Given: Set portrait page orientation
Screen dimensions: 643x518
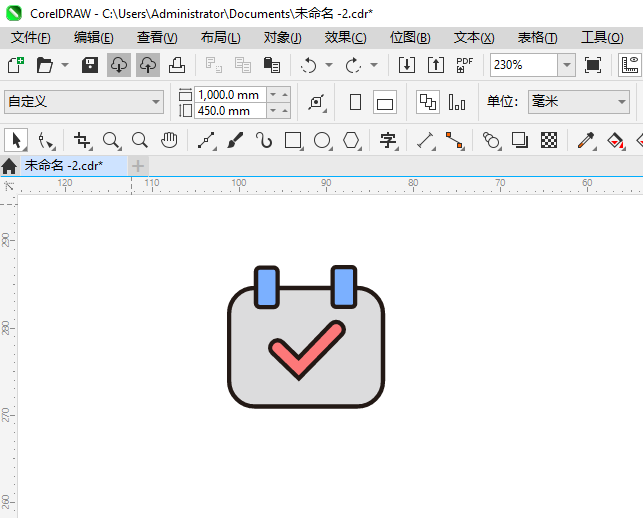Looking at the screenshot, I should tap(356, 102).
